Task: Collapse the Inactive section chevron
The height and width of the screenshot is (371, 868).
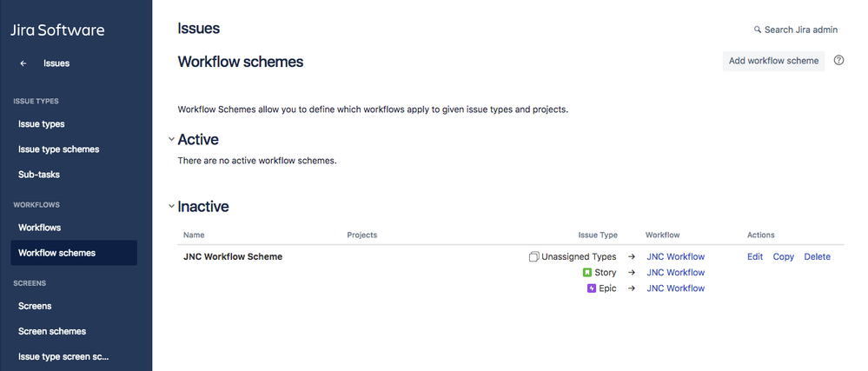Action: (171, 206)
